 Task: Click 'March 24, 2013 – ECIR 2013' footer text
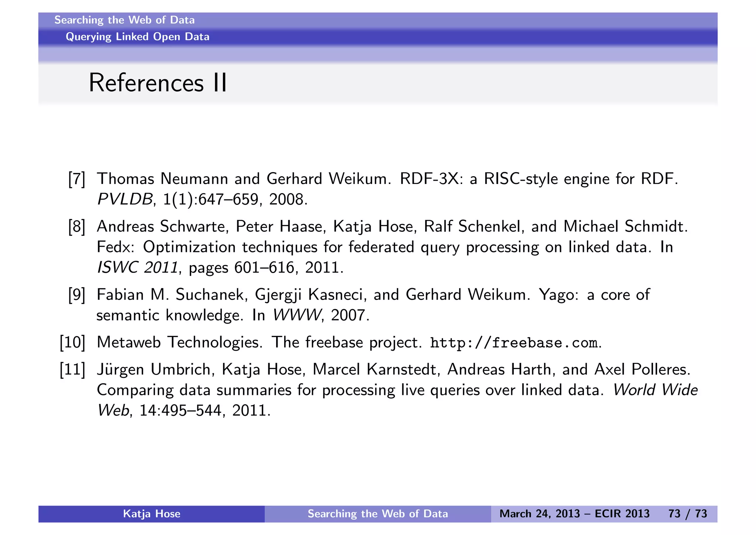(x=574, y=514)
